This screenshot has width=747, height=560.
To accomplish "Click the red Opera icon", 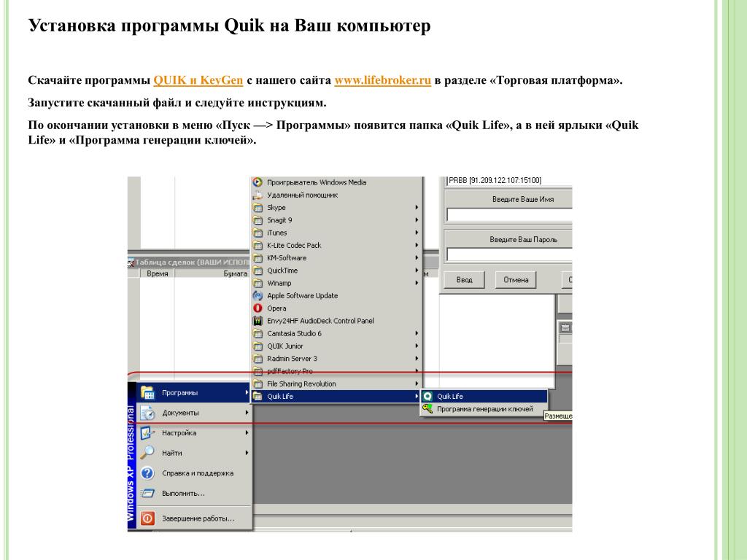I will (258, 308).
